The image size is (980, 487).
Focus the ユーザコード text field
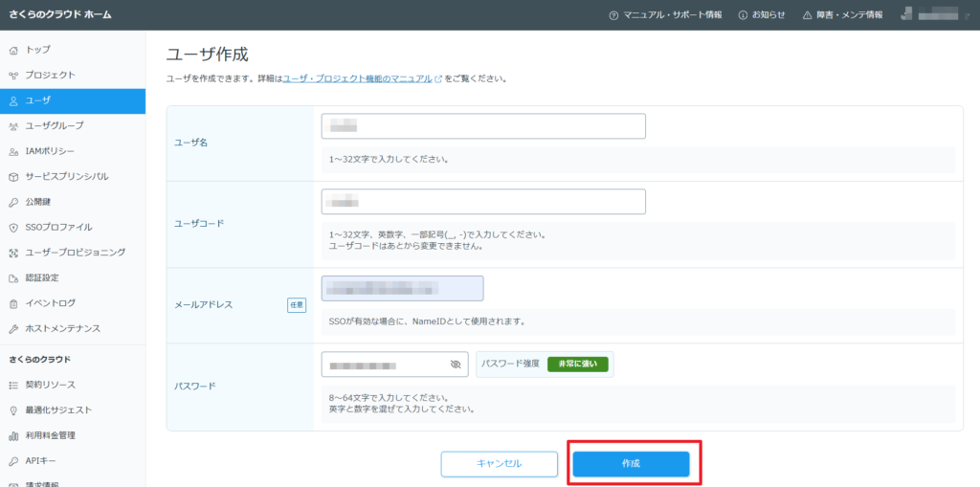483,202
